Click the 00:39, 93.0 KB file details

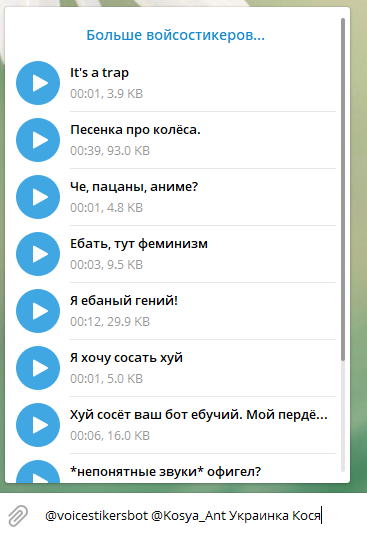click(110, 151)
